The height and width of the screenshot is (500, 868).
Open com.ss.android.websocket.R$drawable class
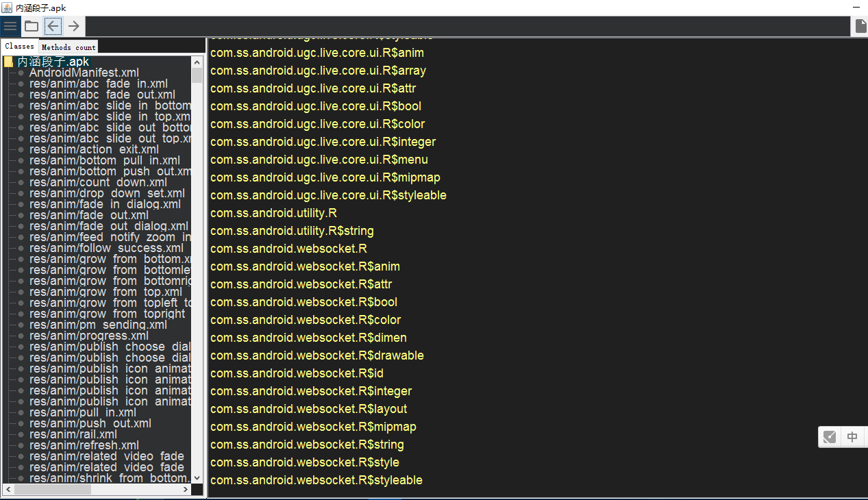click(317, 355)
